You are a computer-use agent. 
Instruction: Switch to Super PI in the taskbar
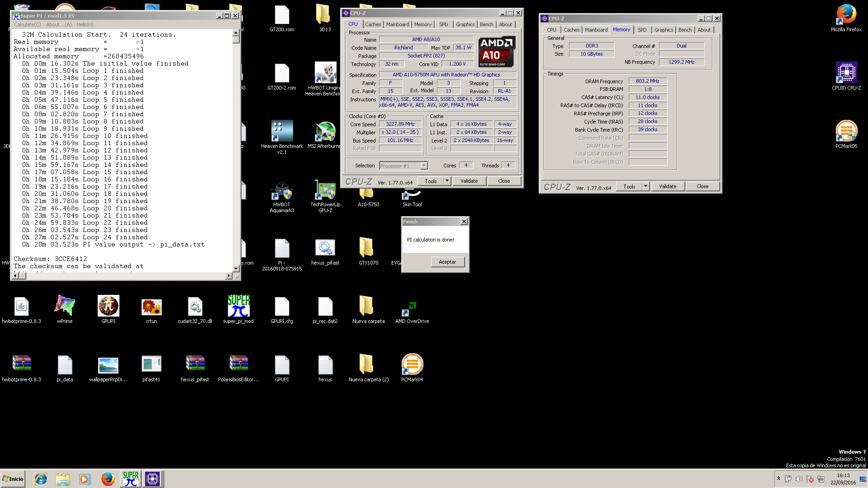[130, 479]
